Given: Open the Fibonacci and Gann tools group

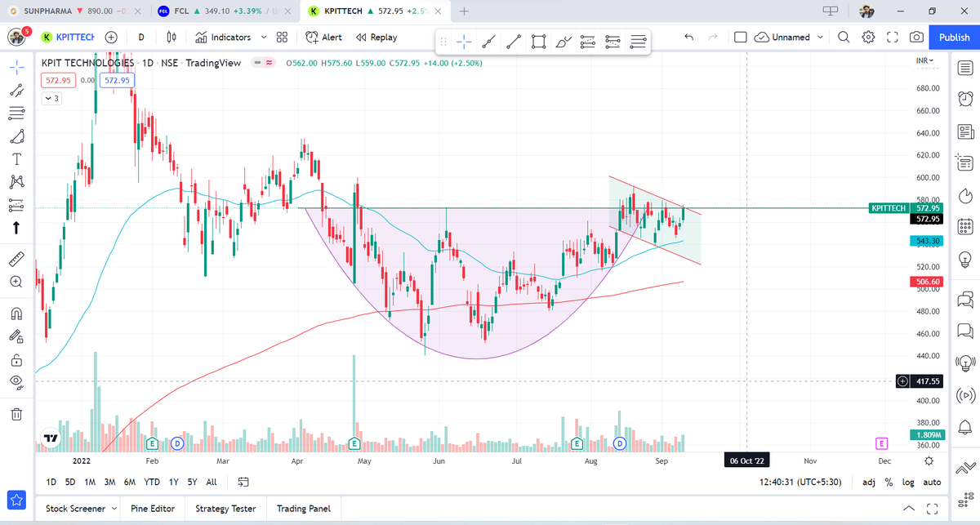Looking at the screenshot, I should [16, 113].
